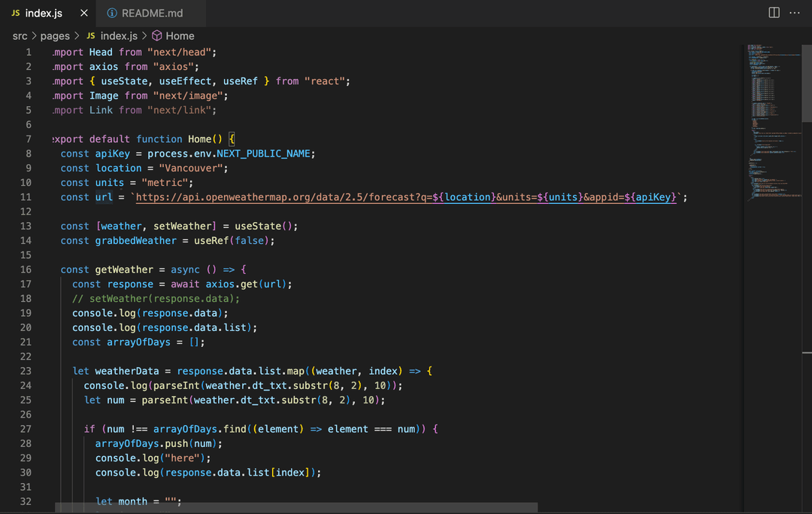The image size is (812, 514).
Task: Click the JS icon in the breadcrumb
Action: coord(91,36)
